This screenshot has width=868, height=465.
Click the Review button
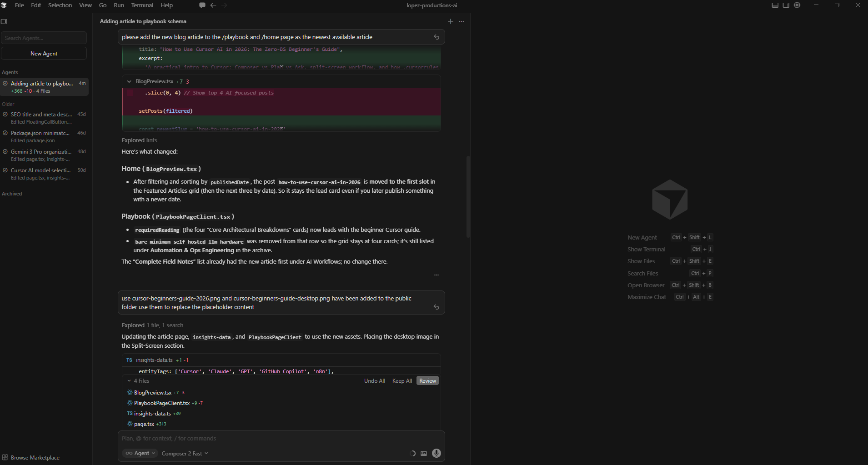tap(427, 381)
